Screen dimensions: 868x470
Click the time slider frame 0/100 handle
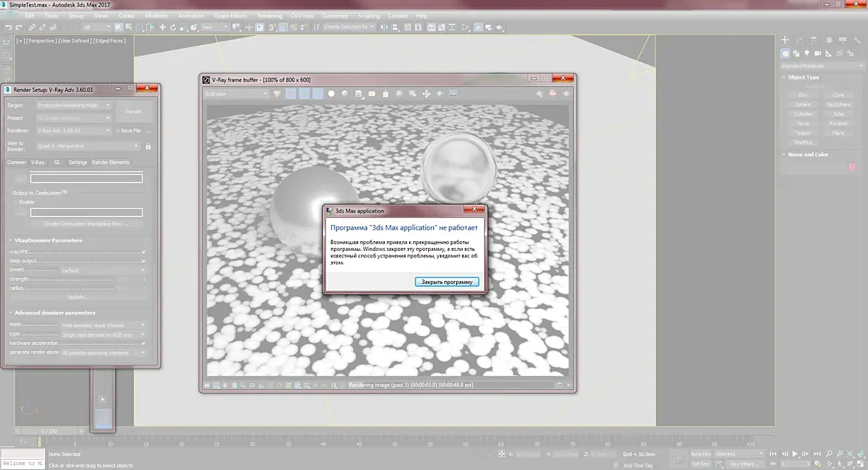pos(49,431)
